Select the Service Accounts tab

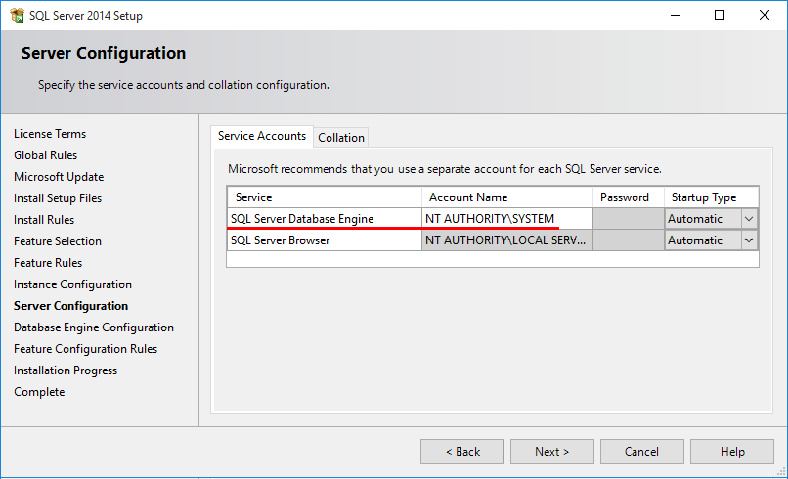pos(262,136)
